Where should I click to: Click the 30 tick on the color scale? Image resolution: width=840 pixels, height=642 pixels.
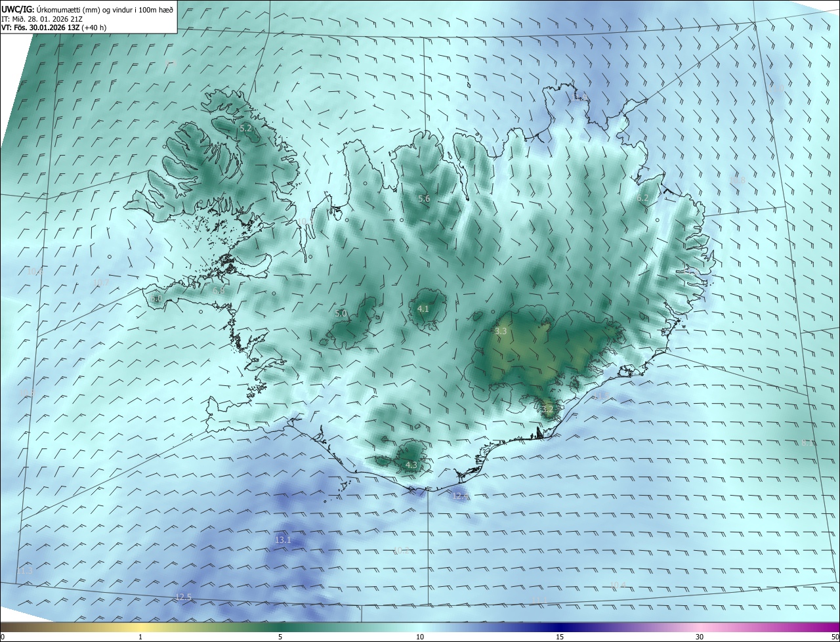(x=700, y=637)
